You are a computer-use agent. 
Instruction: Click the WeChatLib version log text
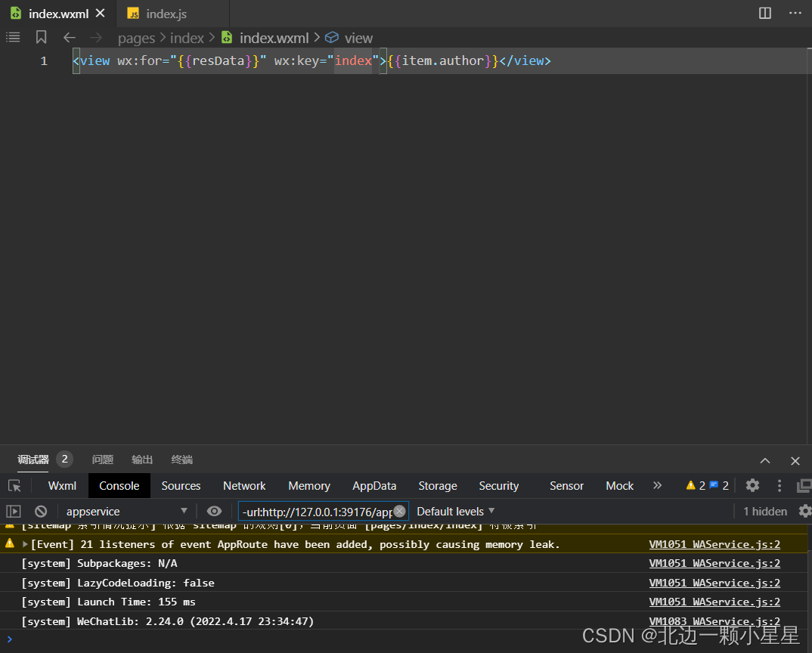point(168,621)
